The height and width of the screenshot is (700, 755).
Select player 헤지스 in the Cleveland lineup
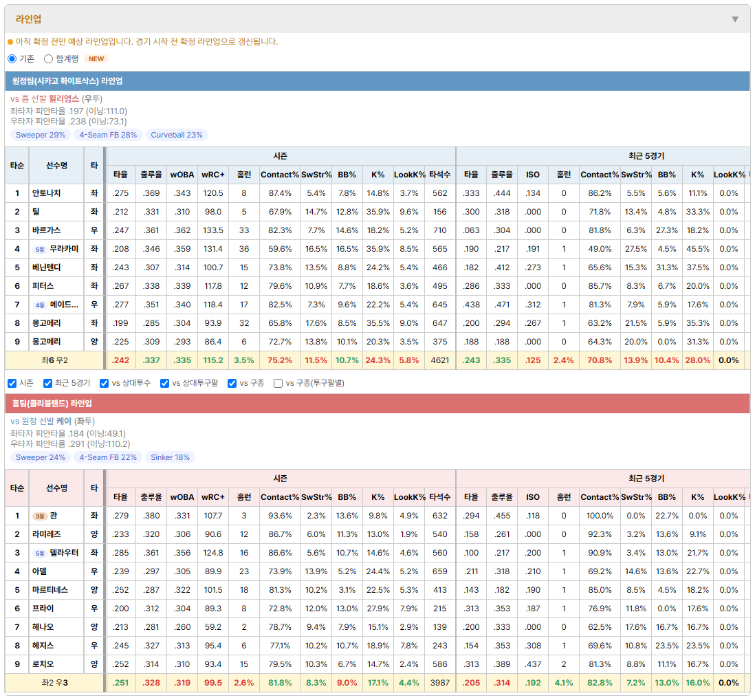(x=43, y=646)
